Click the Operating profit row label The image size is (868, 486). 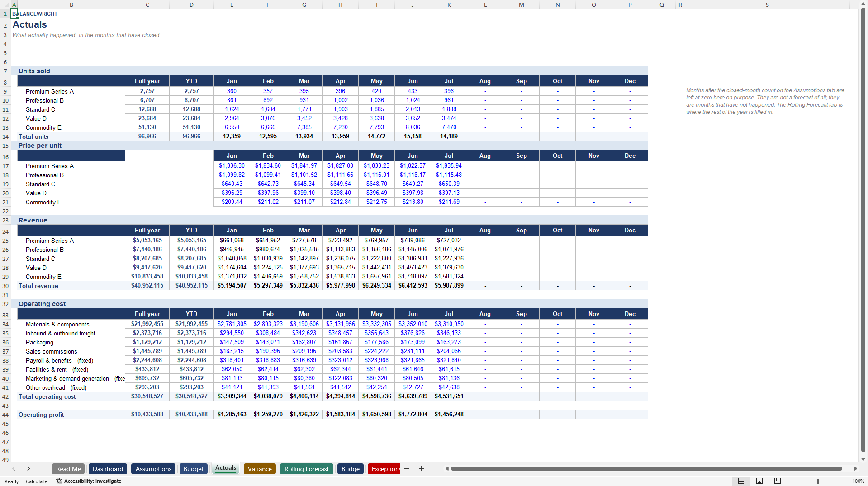tap(41, 415)
